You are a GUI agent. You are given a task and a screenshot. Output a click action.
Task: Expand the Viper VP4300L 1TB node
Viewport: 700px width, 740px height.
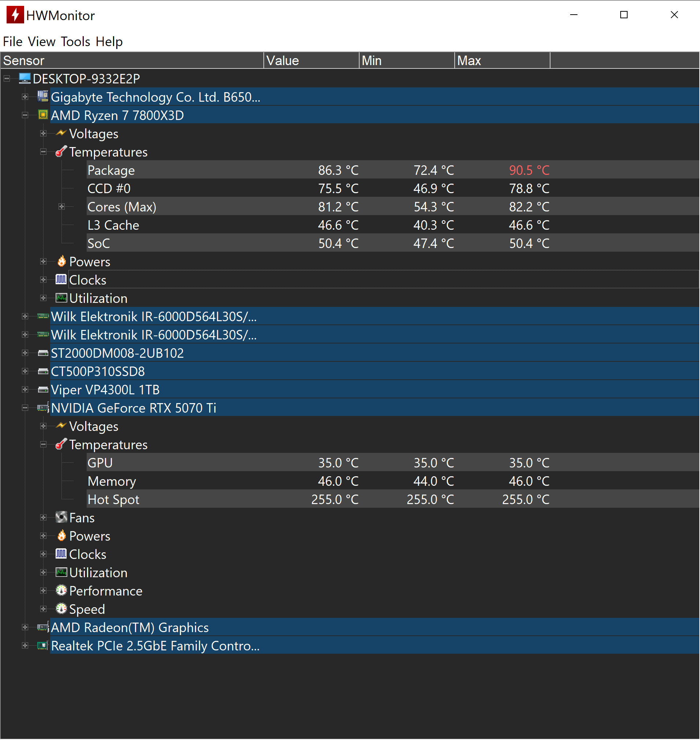pos(25,390)
